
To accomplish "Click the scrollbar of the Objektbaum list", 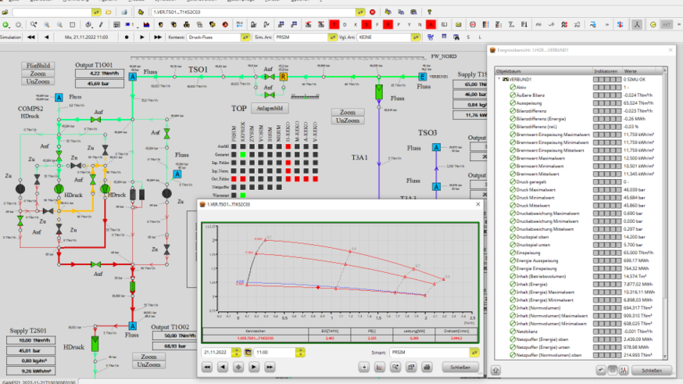I will pos(665,213).
